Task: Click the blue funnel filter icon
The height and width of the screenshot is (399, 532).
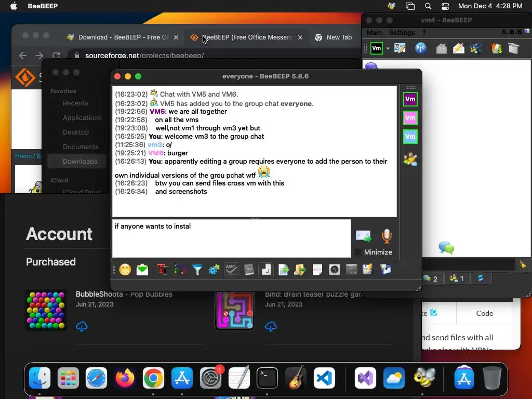Action: (197, 270)
